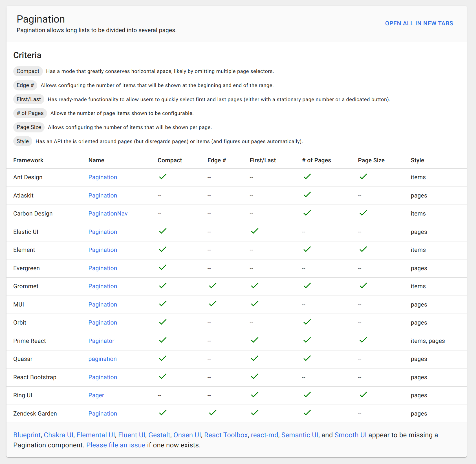Open the PaginationNav link for Carbon Design
476x464 pixels.
[x=108, y=214]
